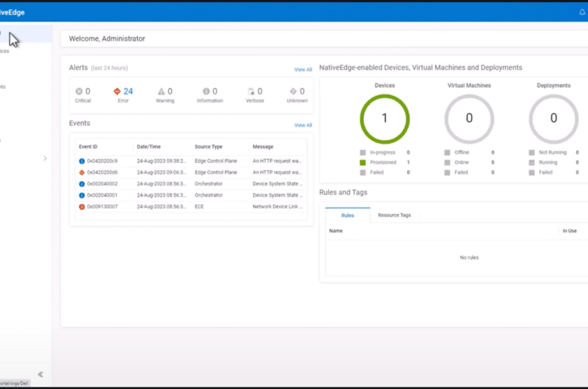Click the Information alerts icon
Screen dimensions: 588x389
pyautogui.click(x=207, y=91)
